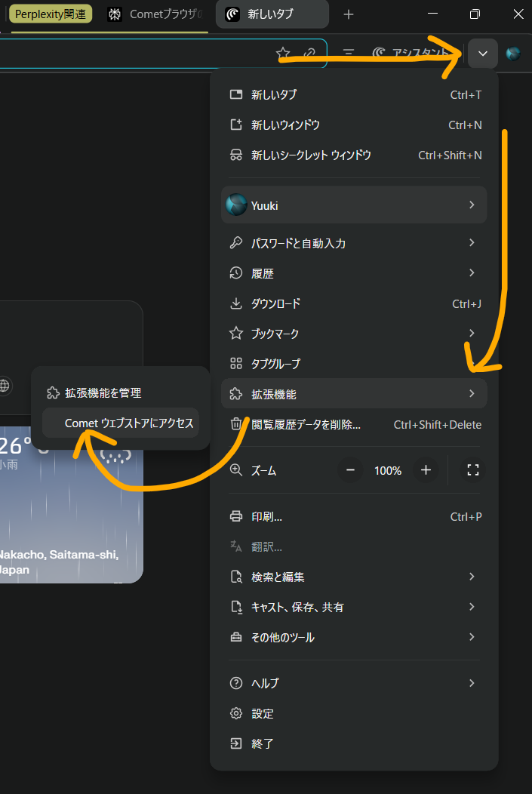Click the profile avatar in the toolbar
Viewport: 532px width, 794px height.
point(513,54)
